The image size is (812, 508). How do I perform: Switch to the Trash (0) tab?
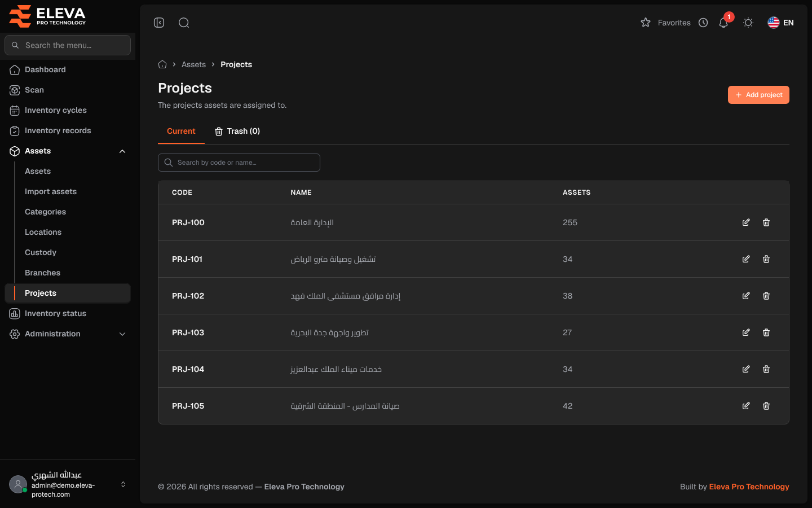(237, 131)
